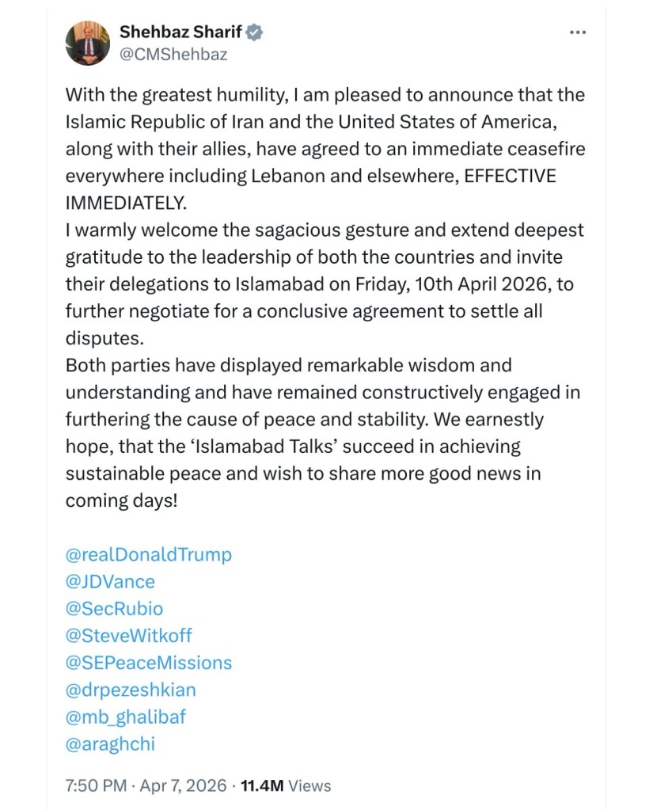Visit the @JDVance mention link
This screenshot has width=672, height=810.
click(x=110, y=581)
